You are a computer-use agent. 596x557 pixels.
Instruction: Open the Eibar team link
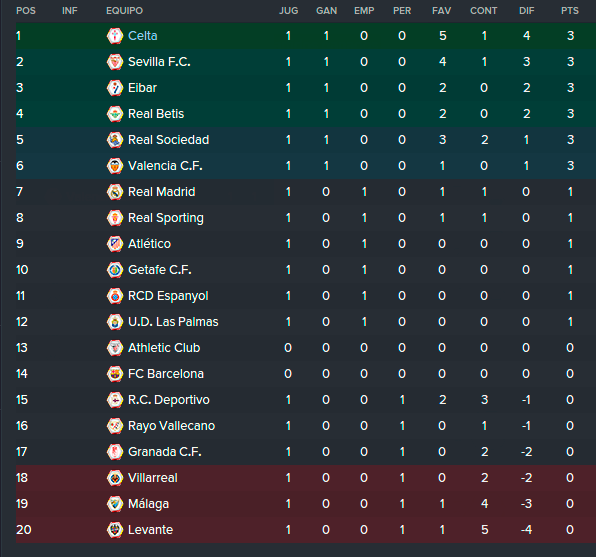pyautogui.click(x=142, y=88)
